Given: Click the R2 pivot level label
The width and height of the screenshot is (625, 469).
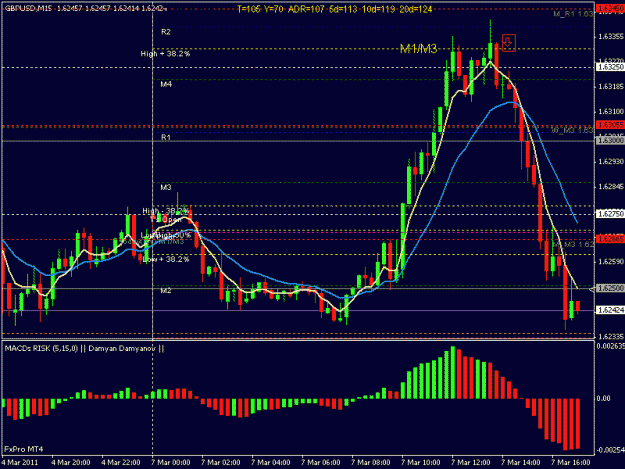Looking at the screenshot, I should pos(166,32).
